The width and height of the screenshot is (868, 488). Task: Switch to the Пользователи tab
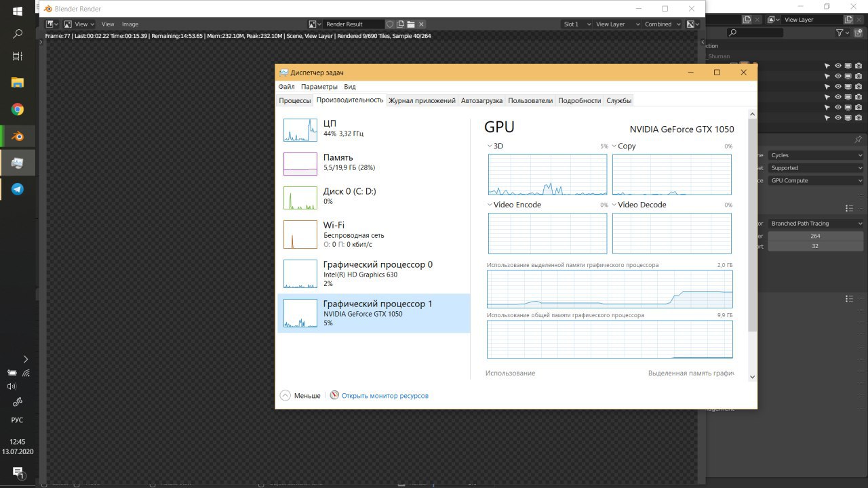[x=530, y=100]
